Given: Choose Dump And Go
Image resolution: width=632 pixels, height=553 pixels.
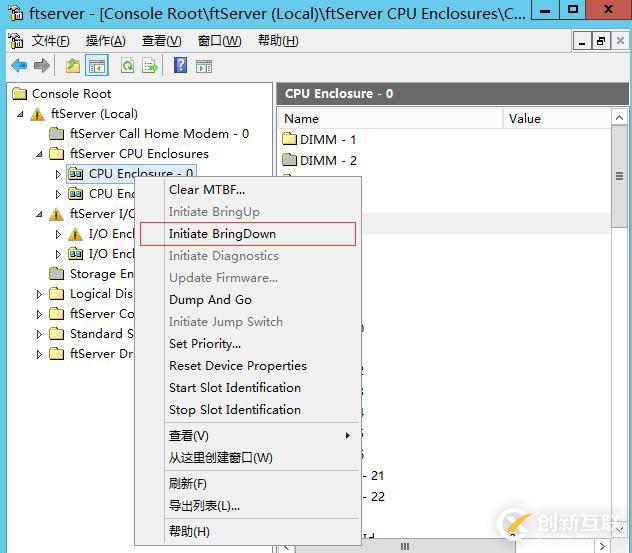Looking at the screenshot, I should [x=248, y=300].
